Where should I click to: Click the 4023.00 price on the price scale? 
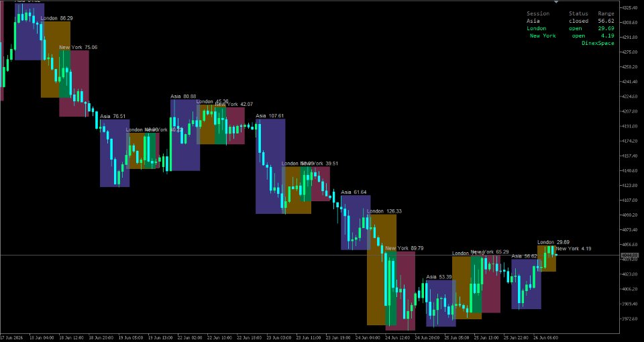[x=631, y=274]
